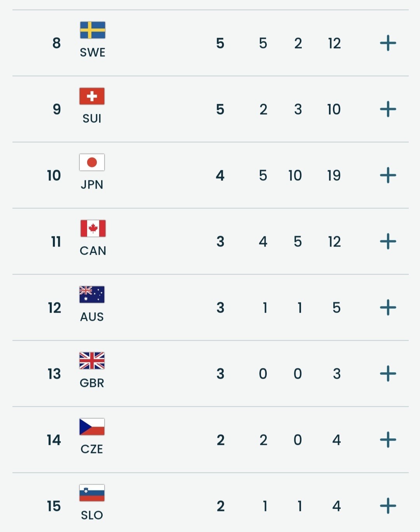Show Australia's medal details via plus icon
This screenshot has height=532, width=420.
(388, 307)
